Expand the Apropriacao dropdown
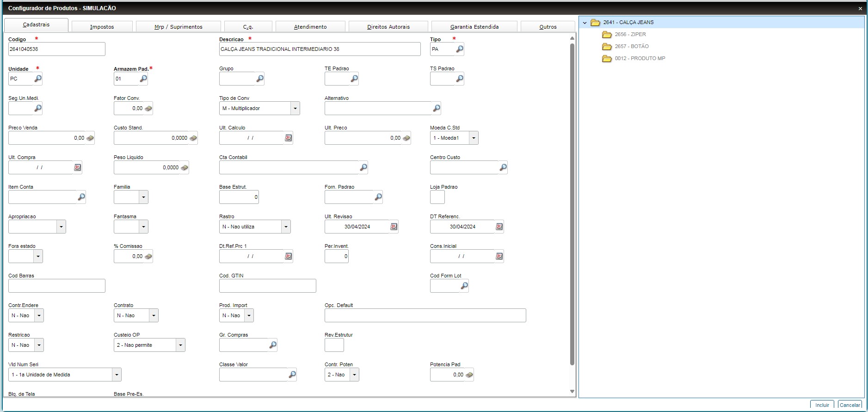The height and width of the screenshot is (412, 868). (61, 227)
